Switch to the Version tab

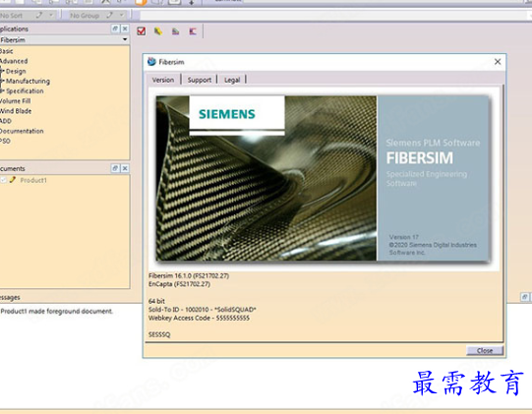[x=163, y=80]
